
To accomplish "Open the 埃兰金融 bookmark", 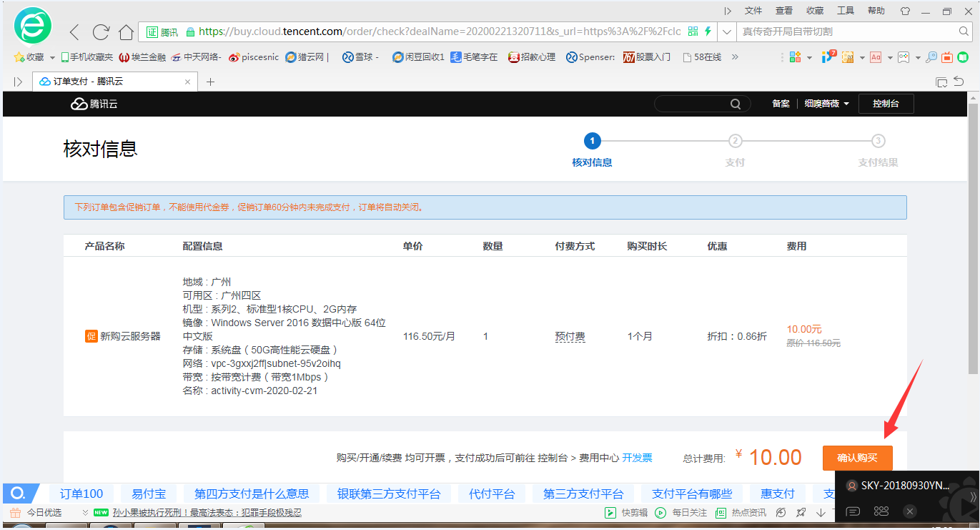I will tap(143, 57).
